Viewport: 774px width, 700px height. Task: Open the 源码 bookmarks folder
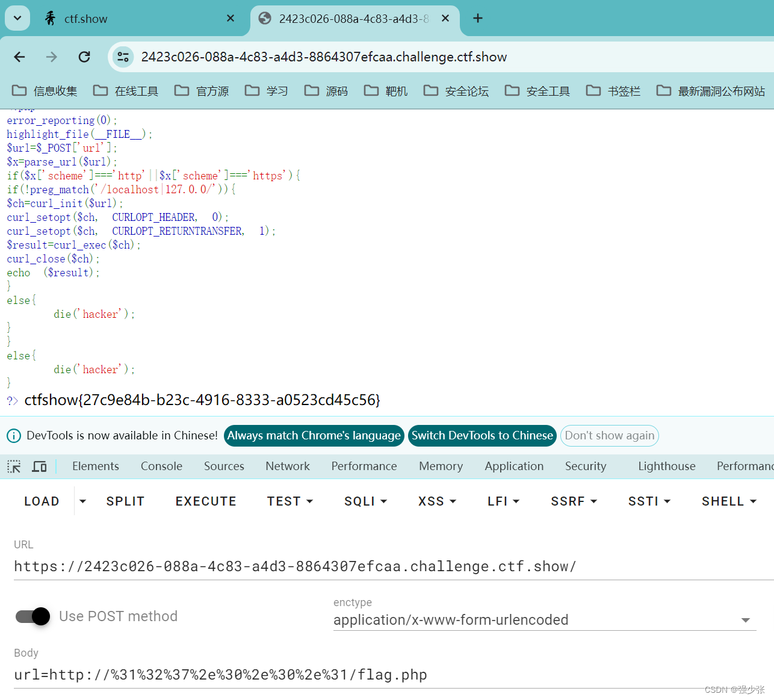coord(326,91)
